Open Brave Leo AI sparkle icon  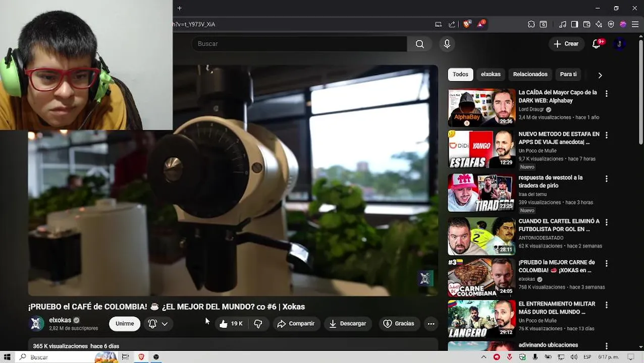(x=599, y=24)
